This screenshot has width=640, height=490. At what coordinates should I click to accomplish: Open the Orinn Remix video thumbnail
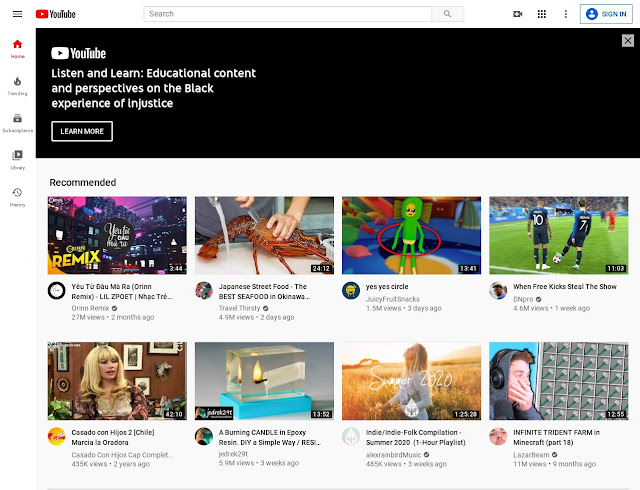(117, 235)
